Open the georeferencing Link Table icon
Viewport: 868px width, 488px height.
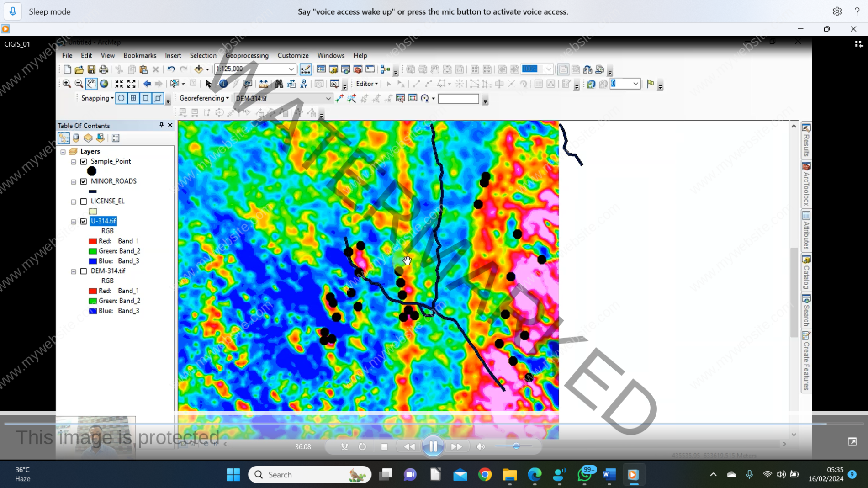click(x=413, y=98)
